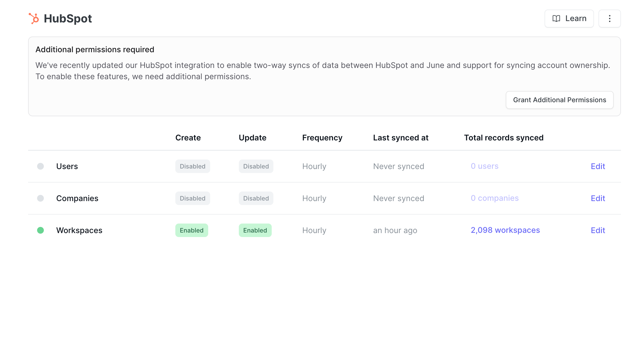Edit the Companies sync settings
The width and height of the screenshot is (644, 362).
point(598,198)
